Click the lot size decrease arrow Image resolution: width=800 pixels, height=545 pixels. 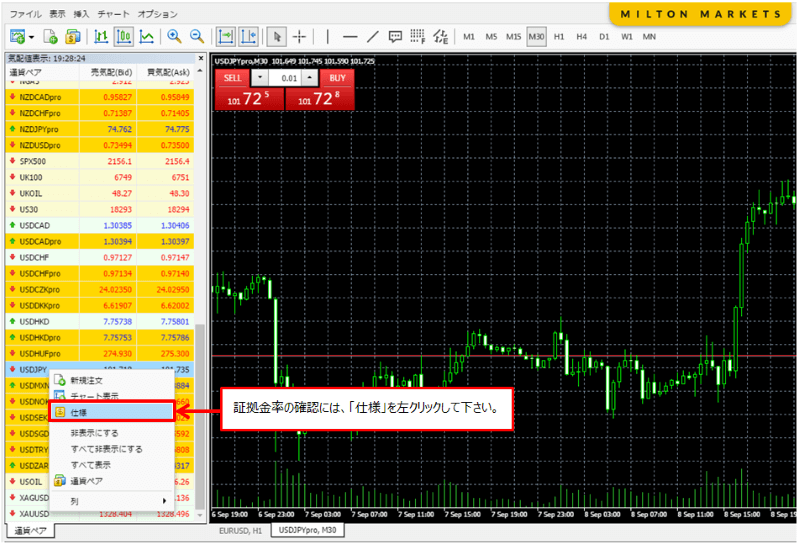(260, 77)
